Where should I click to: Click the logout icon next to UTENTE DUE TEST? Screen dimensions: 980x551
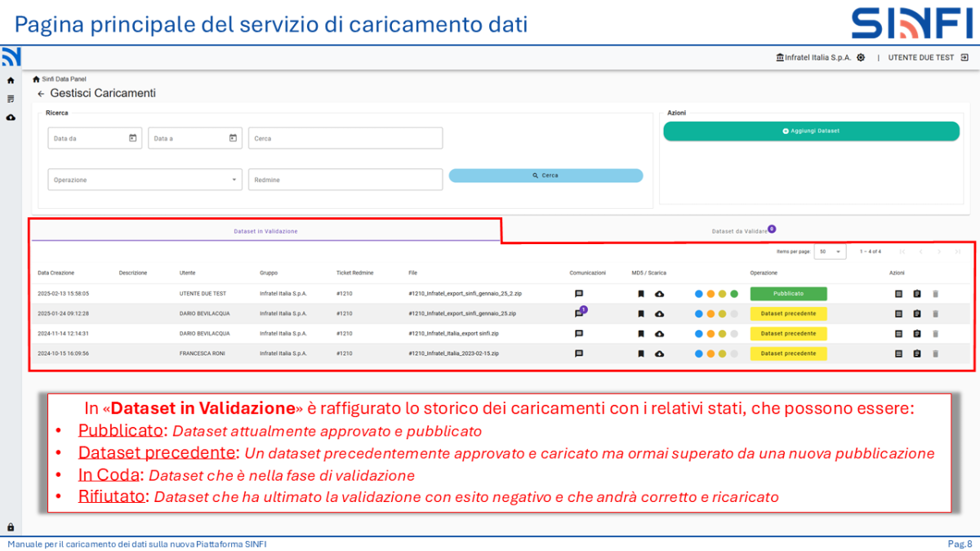click(964, 57)
